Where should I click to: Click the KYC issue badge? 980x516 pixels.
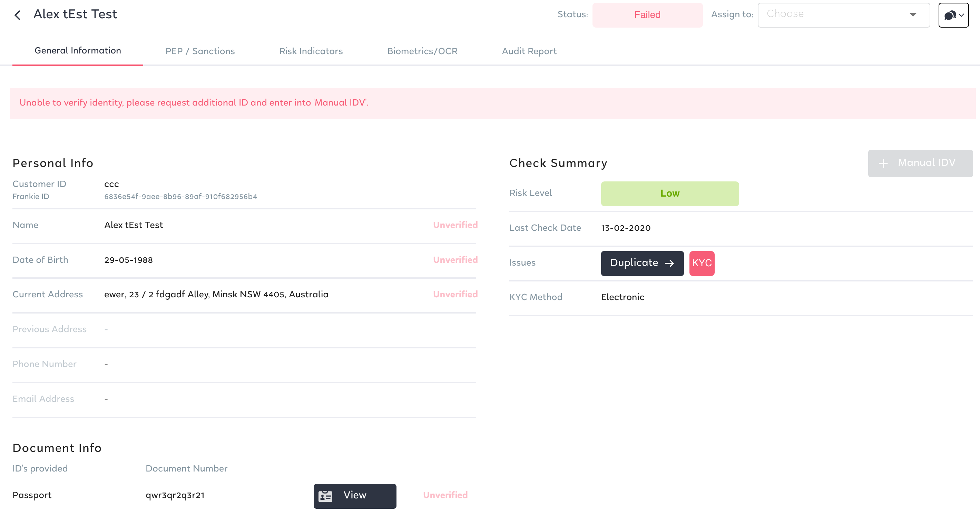tap(702, 263)
